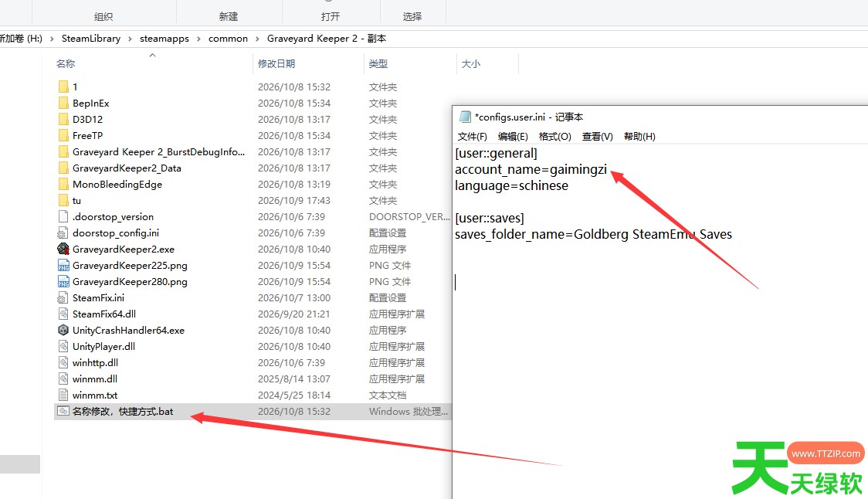Sort files by the 名称 column header
Viewport: 868px width, 499px height.
coord(66,63)
